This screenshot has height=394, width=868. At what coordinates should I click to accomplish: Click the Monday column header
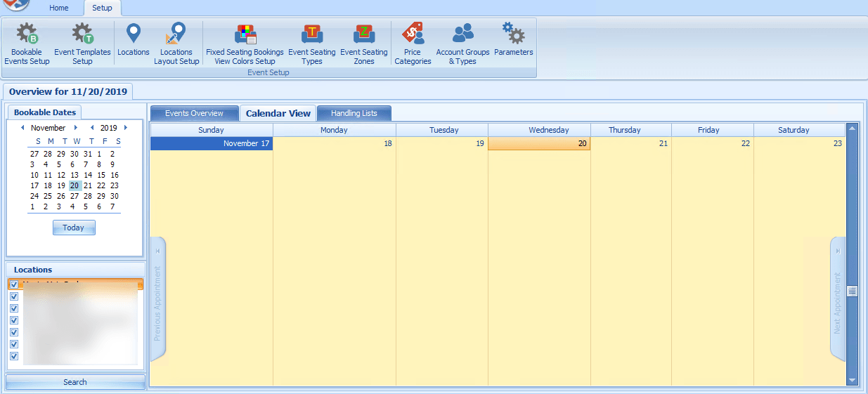click(x=335, y=130)
